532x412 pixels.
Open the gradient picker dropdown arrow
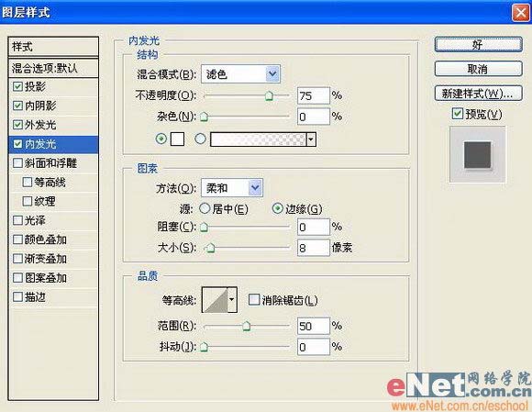pos(311,139)
